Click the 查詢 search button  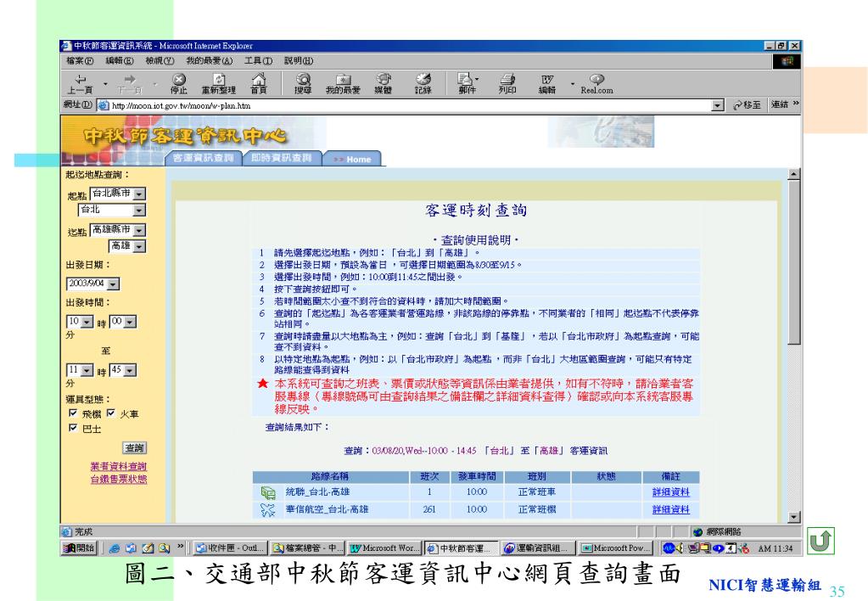coord(135,448)
